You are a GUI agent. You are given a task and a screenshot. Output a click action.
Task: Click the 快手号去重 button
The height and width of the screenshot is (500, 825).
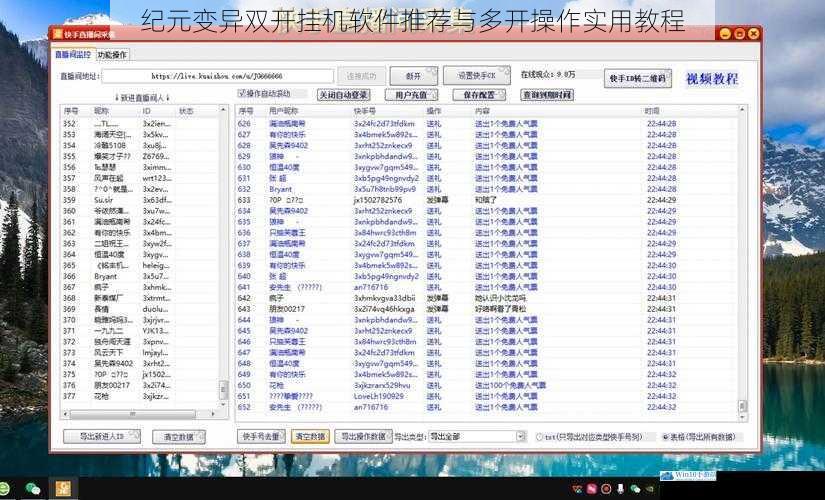tap(261, 436)
